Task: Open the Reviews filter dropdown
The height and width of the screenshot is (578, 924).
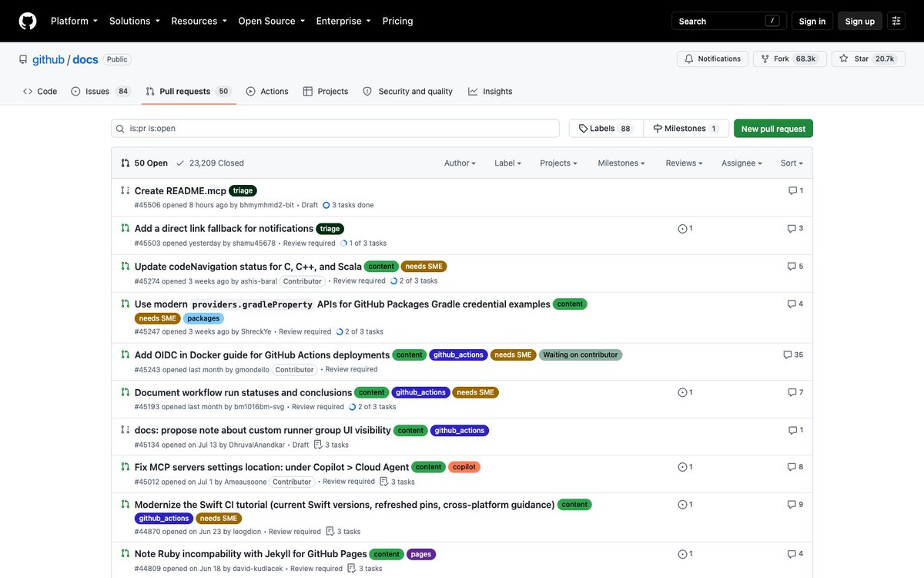Action: [685, 163]
